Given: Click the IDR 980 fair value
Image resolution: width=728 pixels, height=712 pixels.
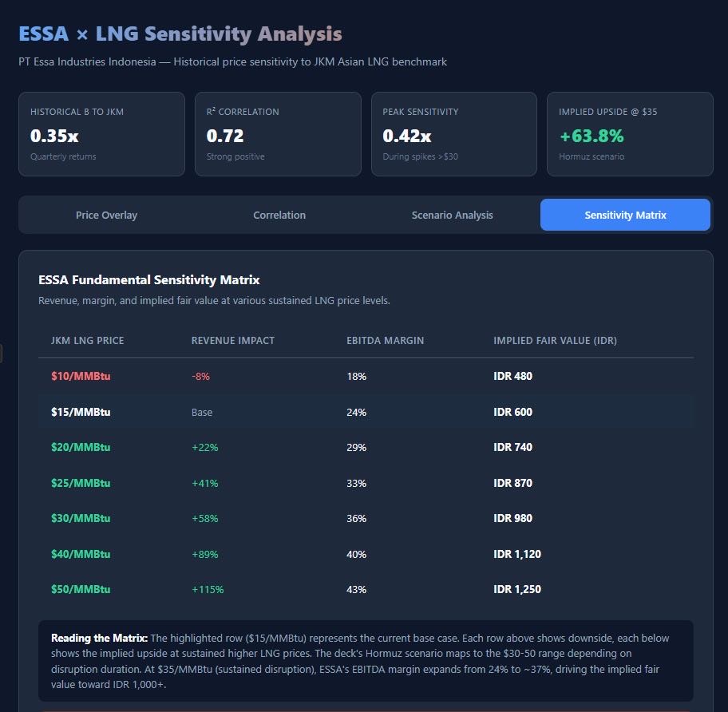Looking at the screenshot, I should coord(513,518).
